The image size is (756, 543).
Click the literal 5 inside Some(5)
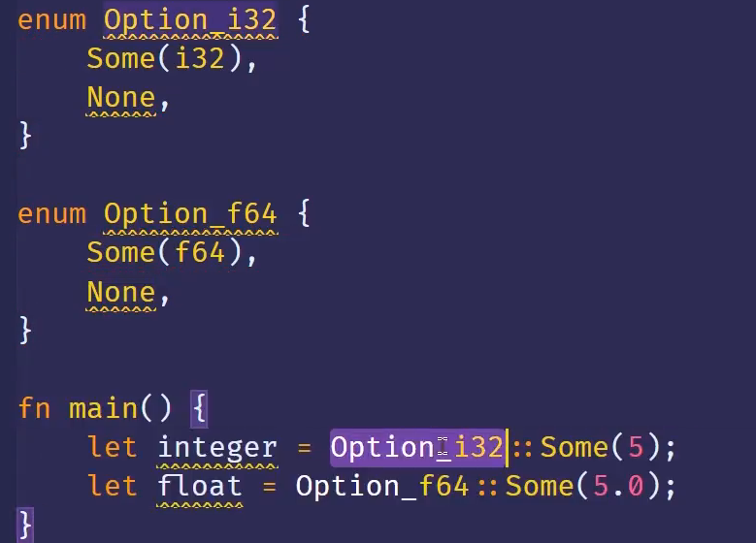click(636, 447)
